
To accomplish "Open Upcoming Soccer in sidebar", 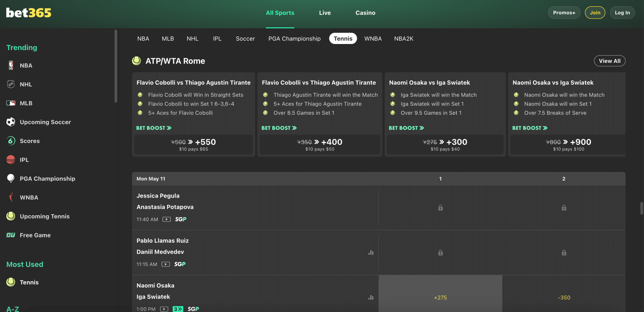I will point(45,122).
